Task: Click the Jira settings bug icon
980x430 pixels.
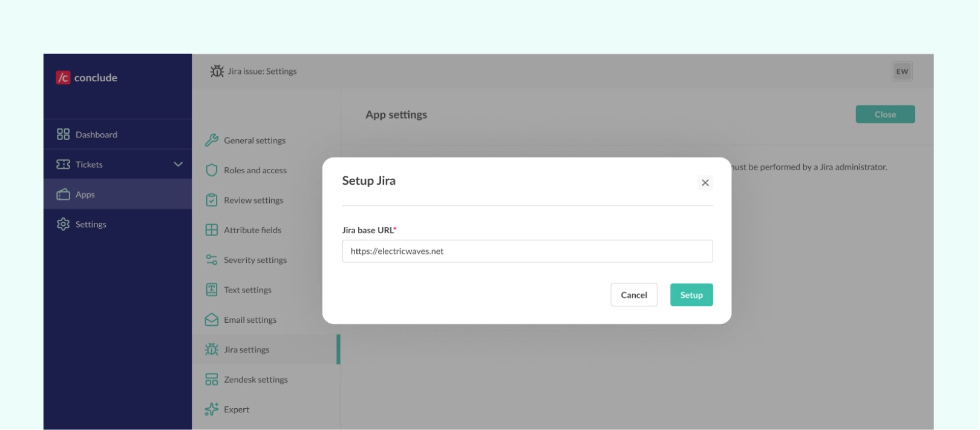Action: pos(211,349)
